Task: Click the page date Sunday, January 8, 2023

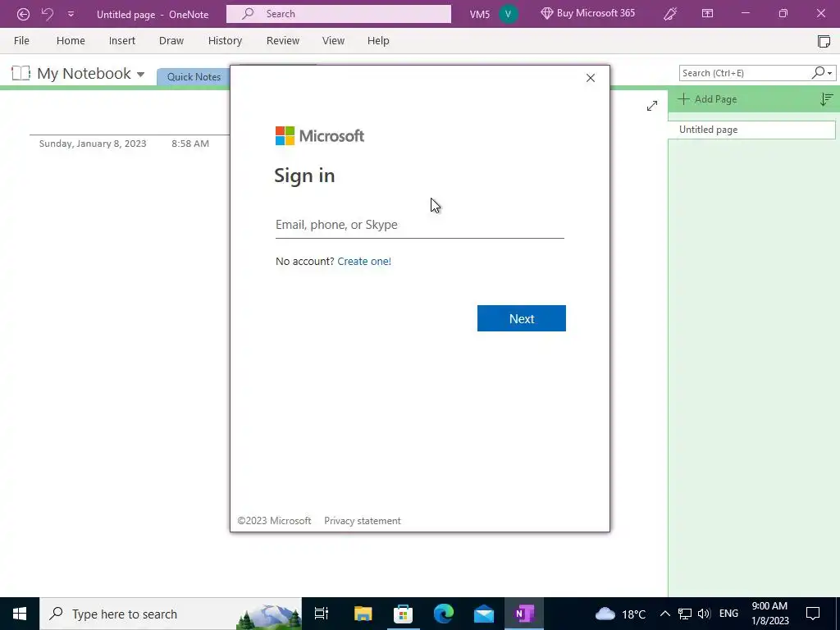Action: [x=93, y=144]
